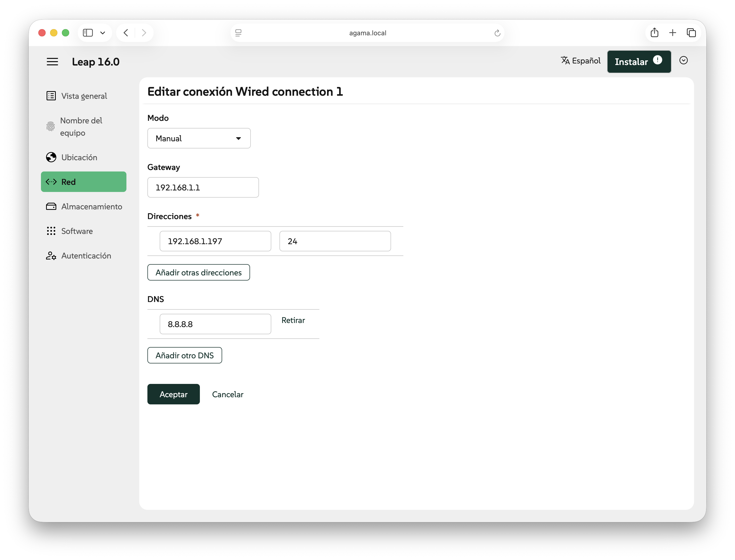Viewport: 735px width, 560px height.
Task: Click the Ubicación globe icon
Action: (x=51, y=157)
